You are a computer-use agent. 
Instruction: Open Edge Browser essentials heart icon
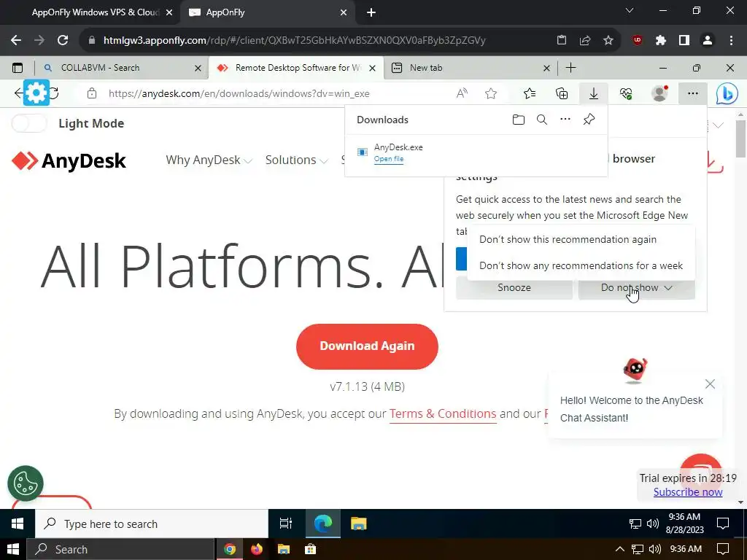click(626, 94)
